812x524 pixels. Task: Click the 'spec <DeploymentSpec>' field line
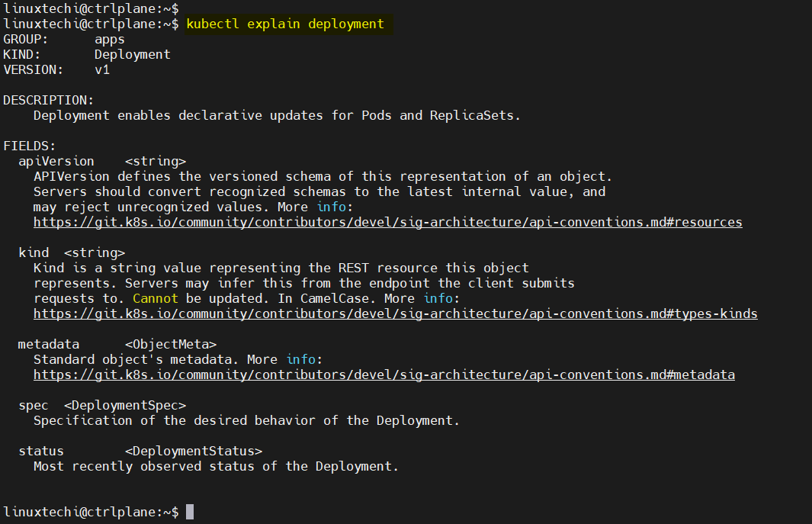click(x=102, y=405)
